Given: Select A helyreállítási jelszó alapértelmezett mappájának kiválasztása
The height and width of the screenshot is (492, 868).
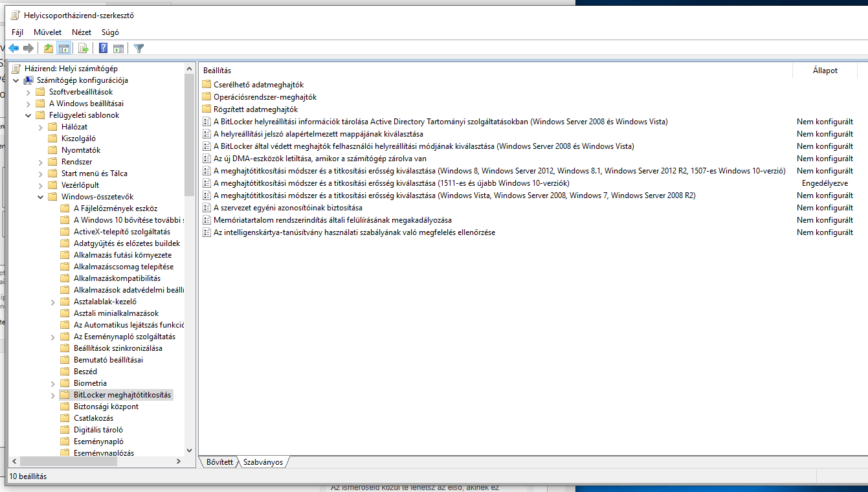Looking at the screenshot, I should [x=318, y=134].
